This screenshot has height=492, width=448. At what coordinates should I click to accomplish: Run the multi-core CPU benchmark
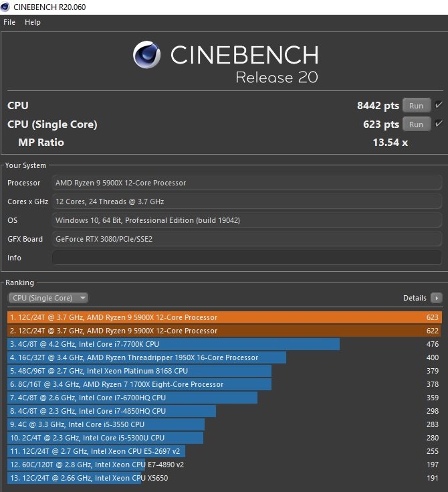point(417,106)
